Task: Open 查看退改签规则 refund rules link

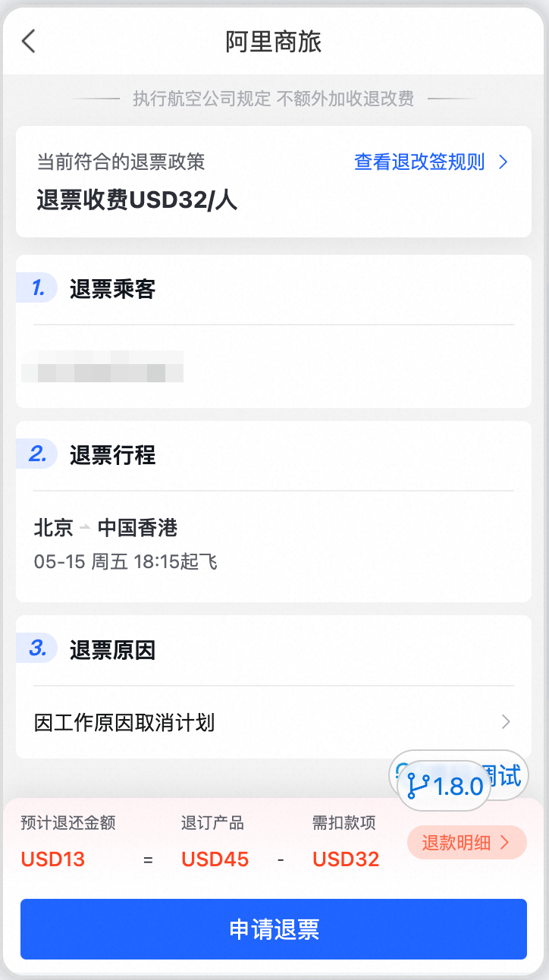Action: (x=419, y=162)
